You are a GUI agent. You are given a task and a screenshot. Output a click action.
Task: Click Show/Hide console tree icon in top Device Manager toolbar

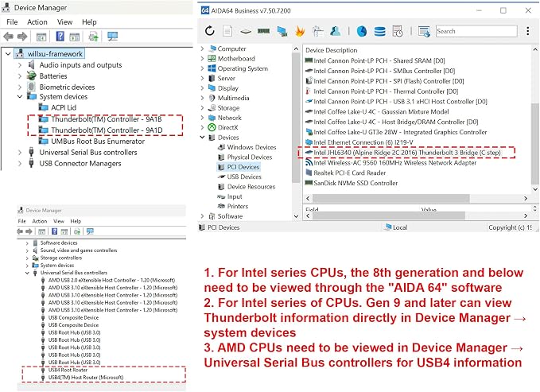tap(41, 37)
